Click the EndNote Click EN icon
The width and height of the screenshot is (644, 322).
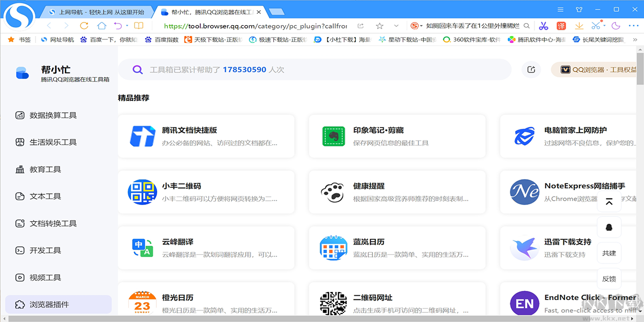point(524,304)
